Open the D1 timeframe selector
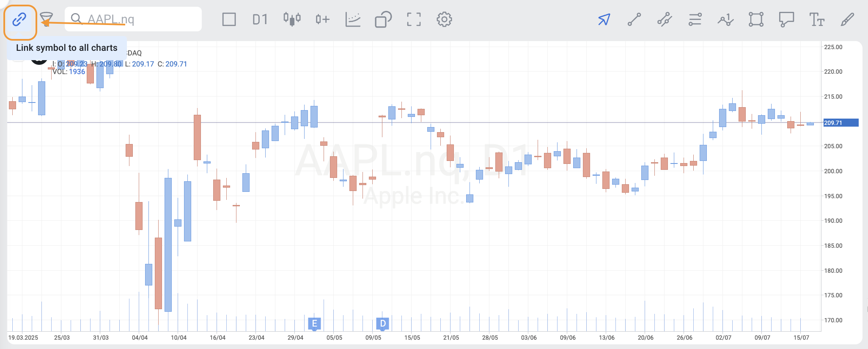 260,19
